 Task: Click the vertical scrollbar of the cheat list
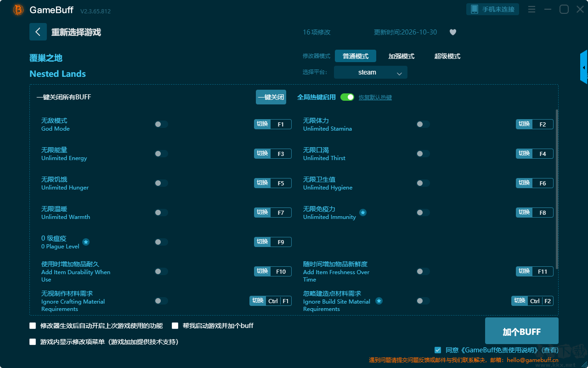[557, 189]
